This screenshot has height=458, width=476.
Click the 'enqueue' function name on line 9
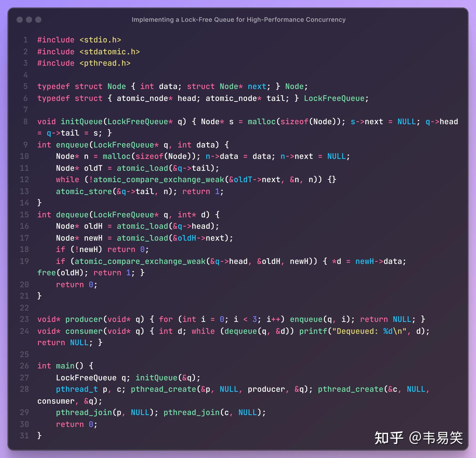[x=72, y=145]
